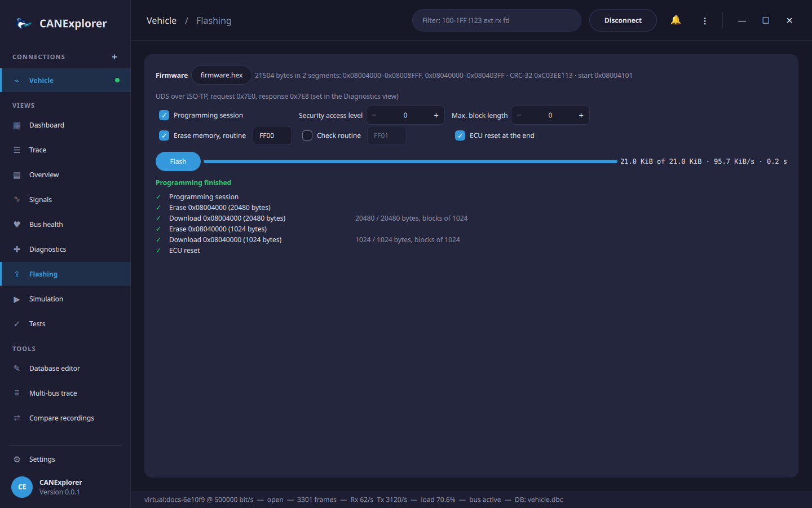Screen dimensions: 812x508
Task: Click the Flash button
Action: 178,161
